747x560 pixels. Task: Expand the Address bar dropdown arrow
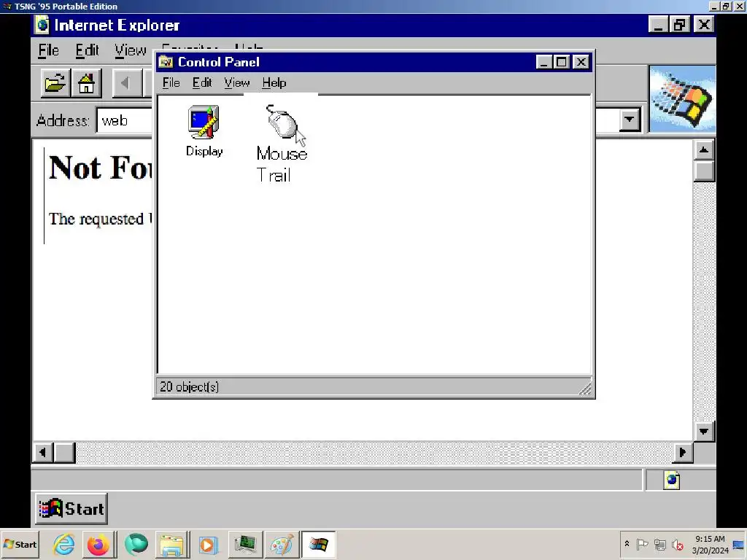[630, 120]
